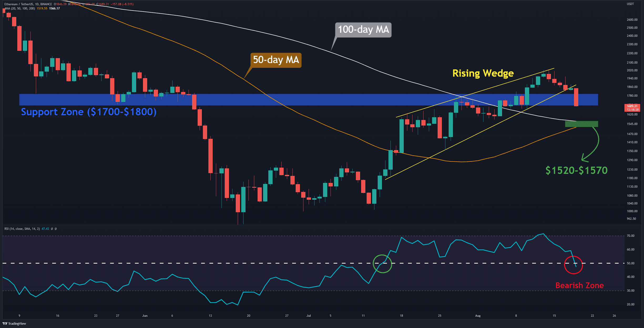The image size is (644, 328).
Task: Click the $1520-$1570 text annotation
Action: [576, 170]
